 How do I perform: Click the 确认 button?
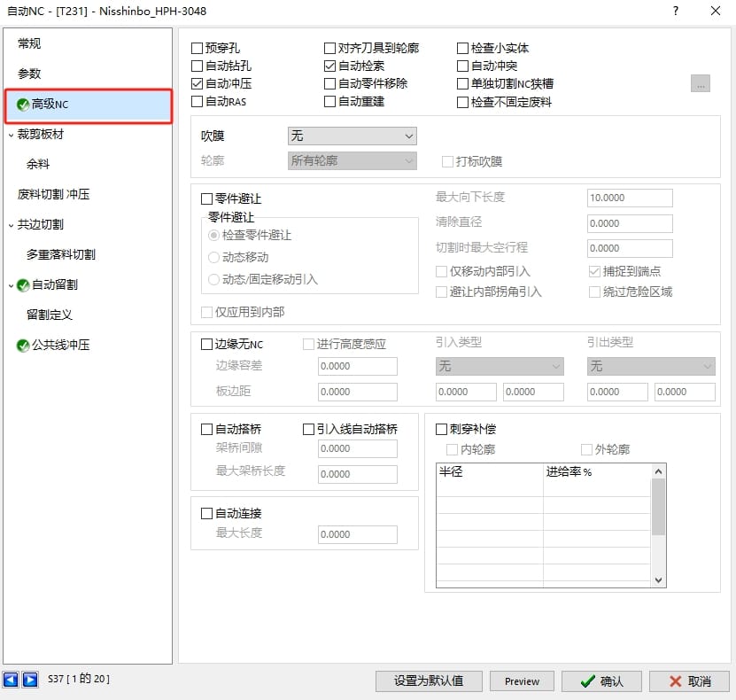pyautogui.click(x=601, y=681)
